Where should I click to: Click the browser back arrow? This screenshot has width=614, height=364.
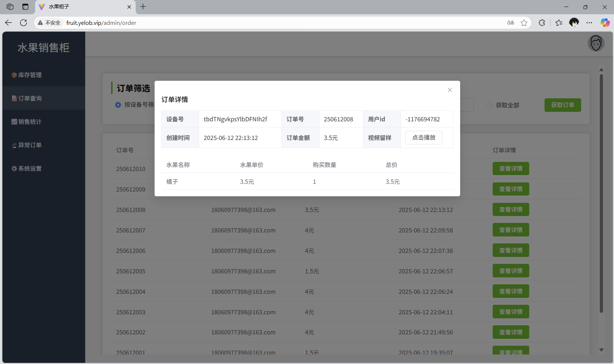pos(8,23)
